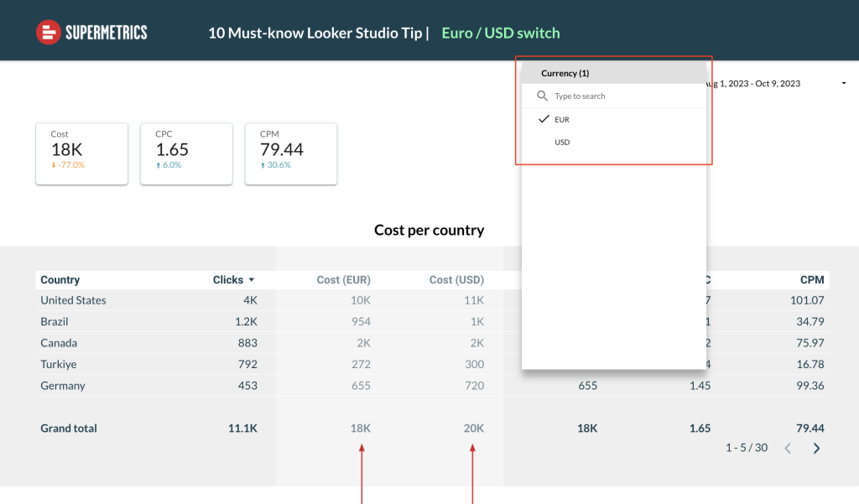Click Germany CPM value 99.36
This screenshot has width=859, height=504.
pos(810,386)
